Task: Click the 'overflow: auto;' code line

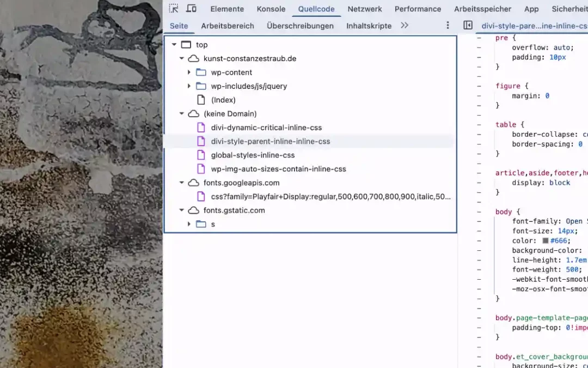Action: pyautogui.click(x=543, y=47)
